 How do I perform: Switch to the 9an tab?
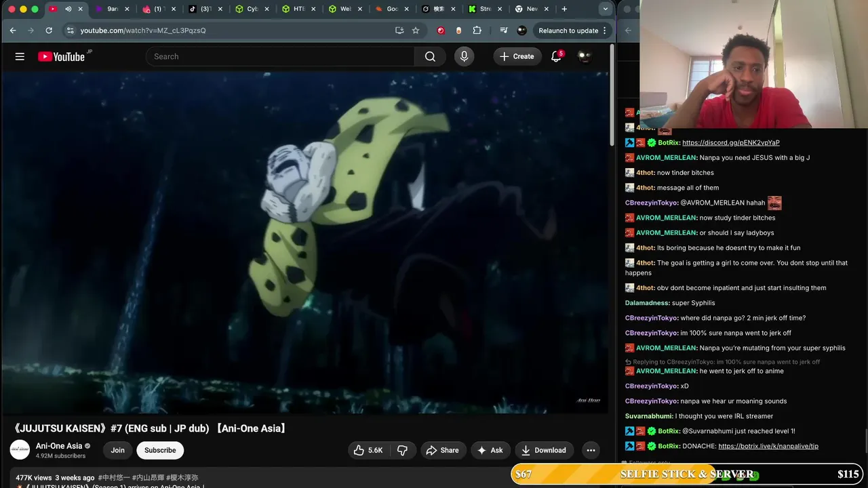(112, 9)
